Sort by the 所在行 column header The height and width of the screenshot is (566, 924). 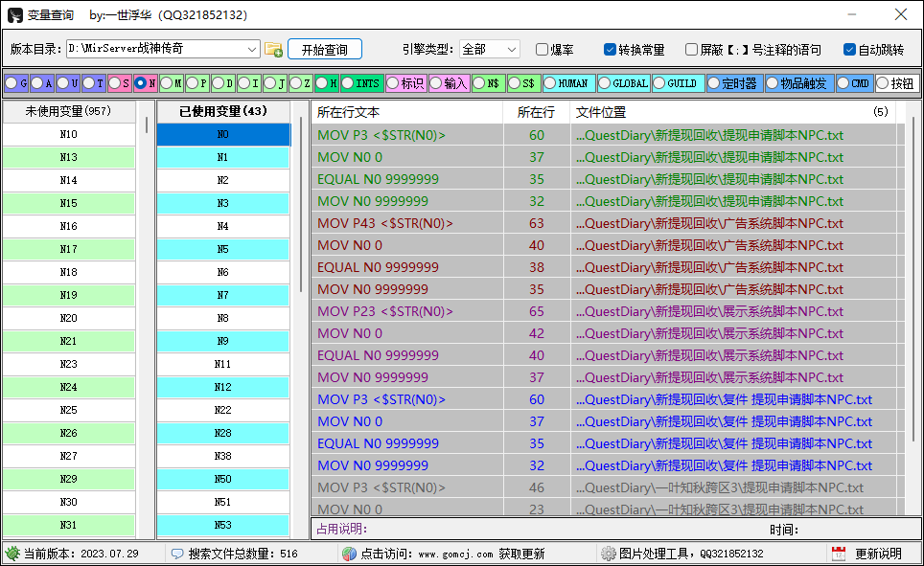pyautogui.click(x=536, y=112)
